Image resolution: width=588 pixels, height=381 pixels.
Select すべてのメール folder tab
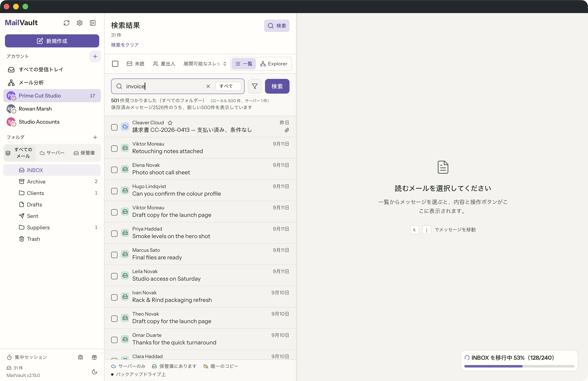20,153
